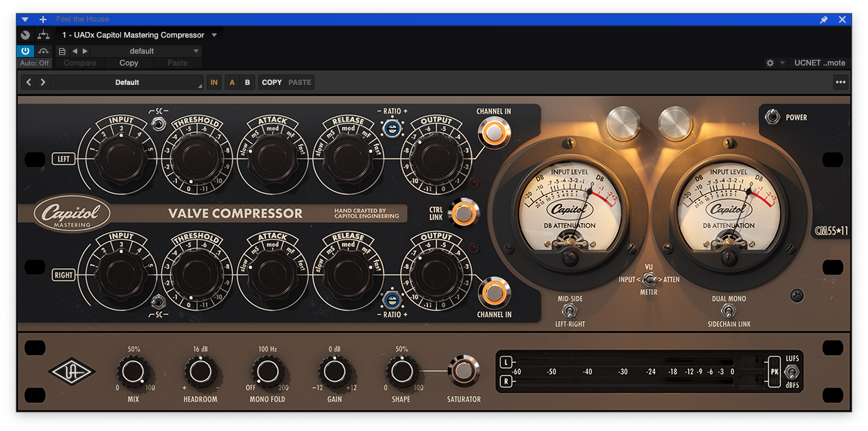
Task: Select the A preset state
Action: (x=232, y=82)
